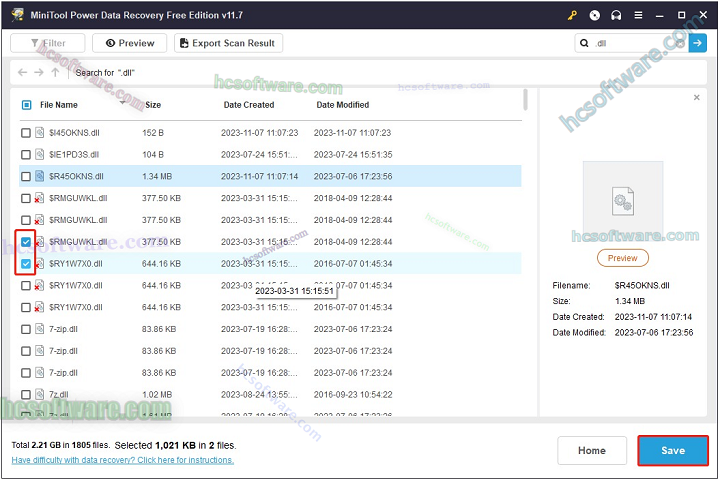
Task: Click Export Scan Result button
Action: tap(228, 43)
